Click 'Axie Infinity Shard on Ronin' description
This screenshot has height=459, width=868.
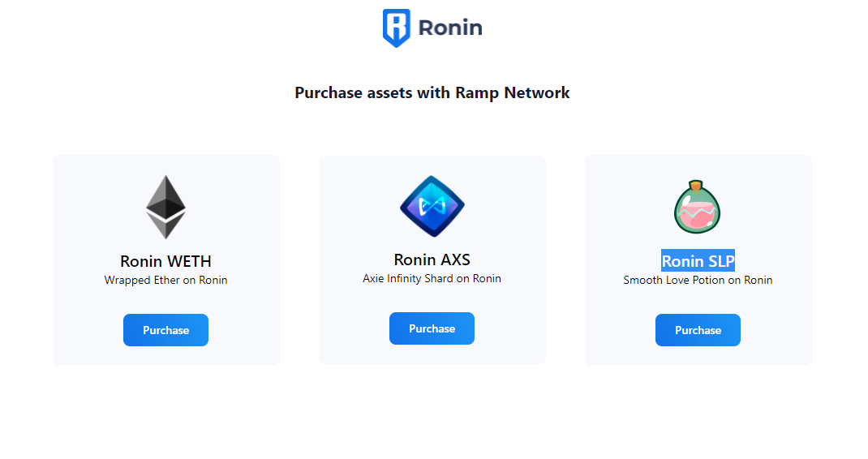432,278
